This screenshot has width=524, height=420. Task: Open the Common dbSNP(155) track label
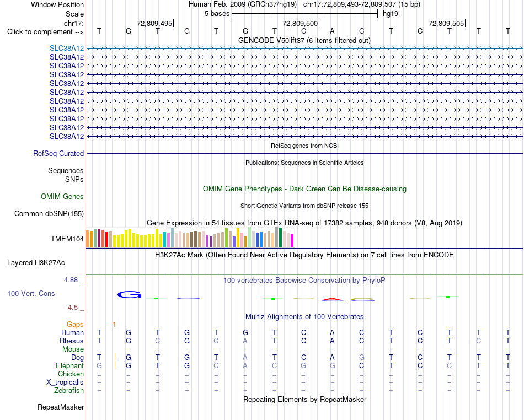coord(49,214)
